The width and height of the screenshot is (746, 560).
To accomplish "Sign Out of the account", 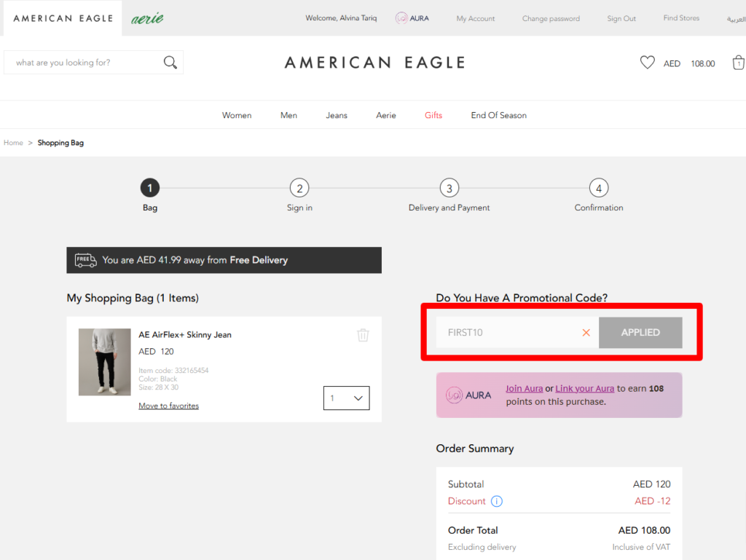I will click(x=621, y=18).
